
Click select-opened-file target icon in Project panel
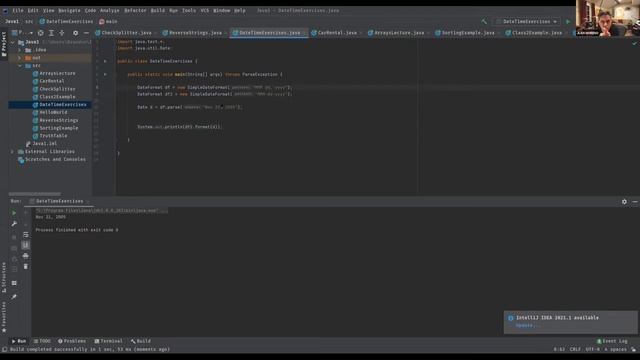pyautogui.click(x=40, y=33)
